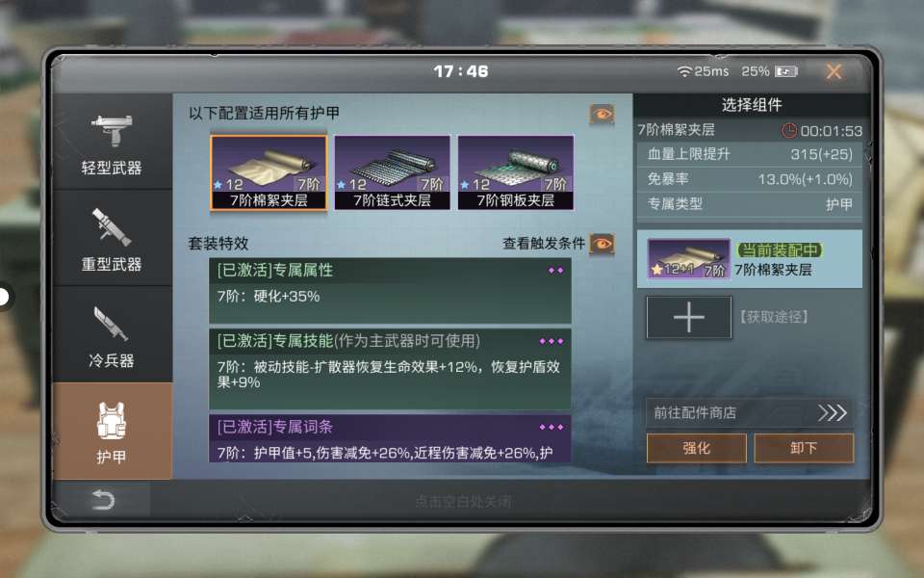Open the 获取途径 link
The image size is (924, 578).
click(x=774, y=317)
